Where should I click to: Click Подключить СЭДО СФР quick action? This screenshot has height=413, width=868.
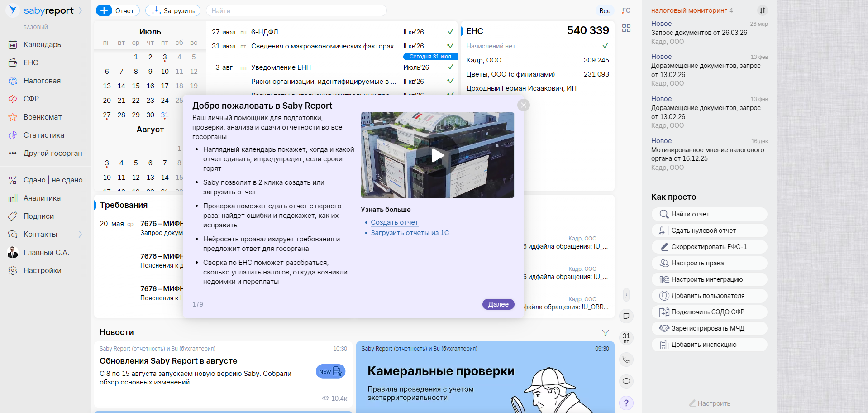pyautogui.click(x=709, y=312)
